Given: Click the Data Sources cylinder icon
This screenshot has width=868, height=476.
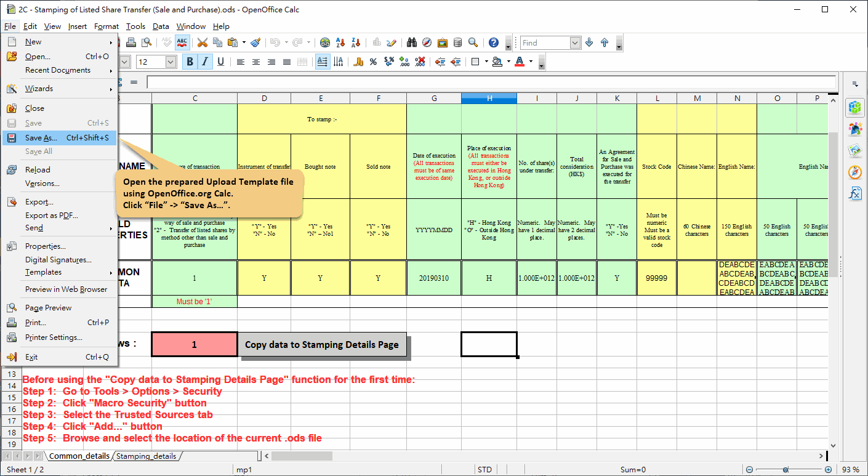Looking at the screenshot, I should 457,42.
